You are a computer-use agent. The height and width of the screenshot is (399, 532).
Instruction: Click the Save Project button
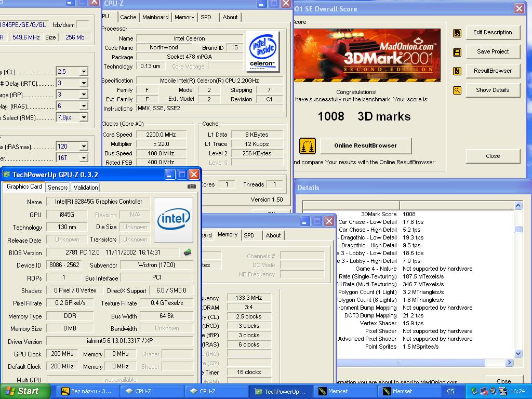(493, 51)
